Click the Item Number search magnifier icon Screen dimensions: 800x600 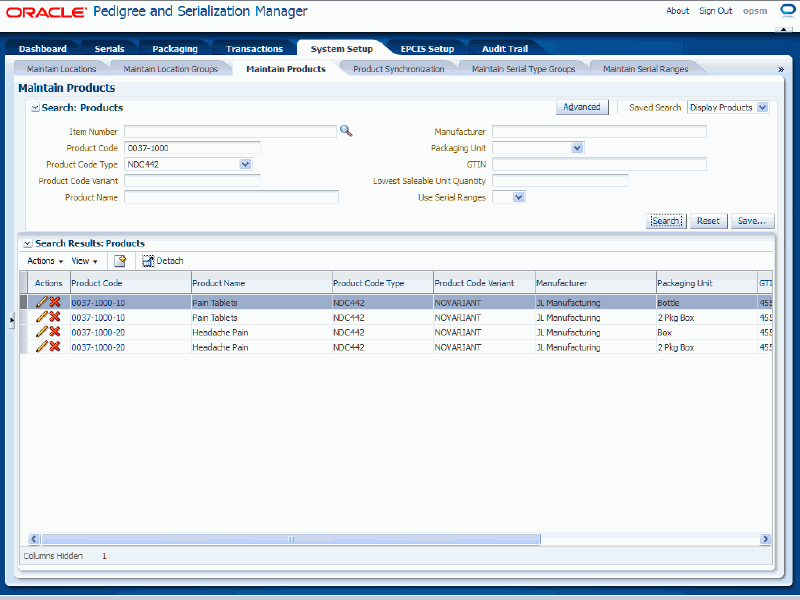click(x=346, y=131)
